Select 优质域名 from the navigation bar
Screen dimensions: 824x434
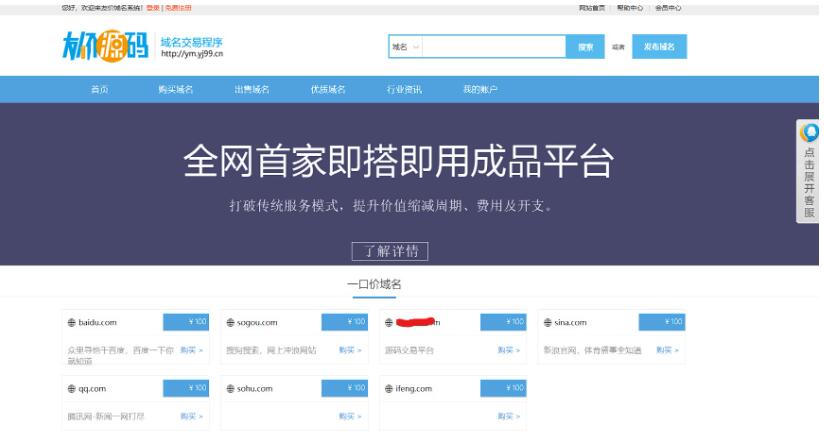point(327,90)
